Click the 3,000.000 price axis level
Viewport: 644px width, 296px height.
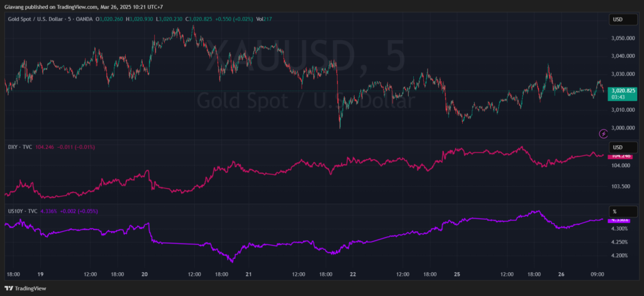[x=623, y=128]
